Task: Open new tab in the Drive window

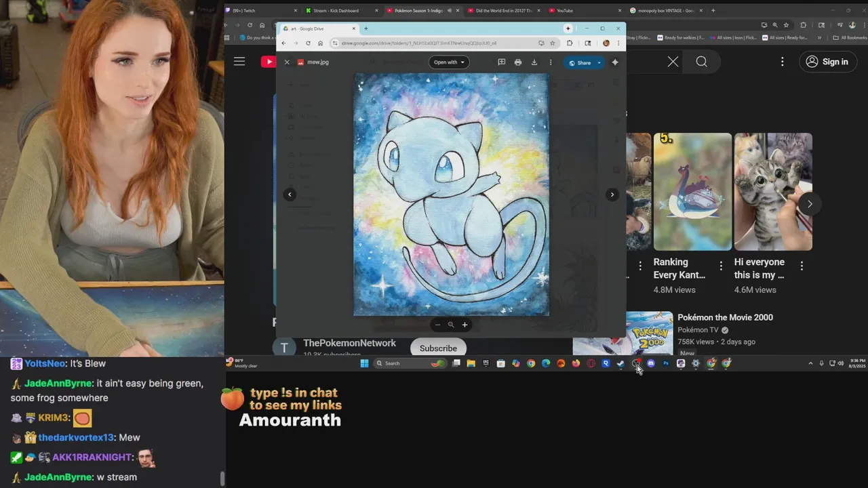Action: 366,28
